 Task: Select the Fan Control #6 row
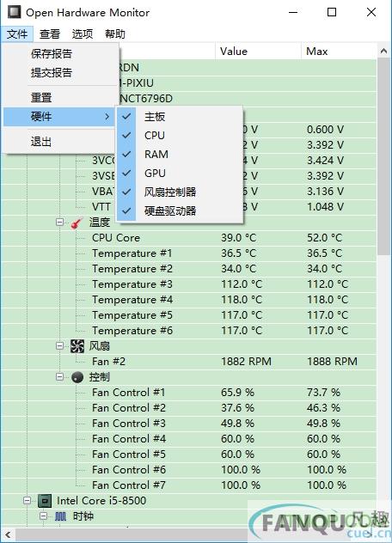pos(189,470)
